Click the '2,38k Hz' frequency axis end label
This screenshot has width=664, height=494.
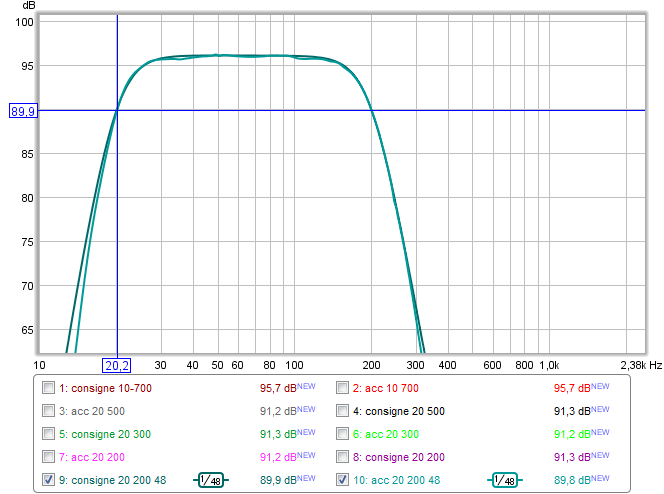tap(640, 366)
